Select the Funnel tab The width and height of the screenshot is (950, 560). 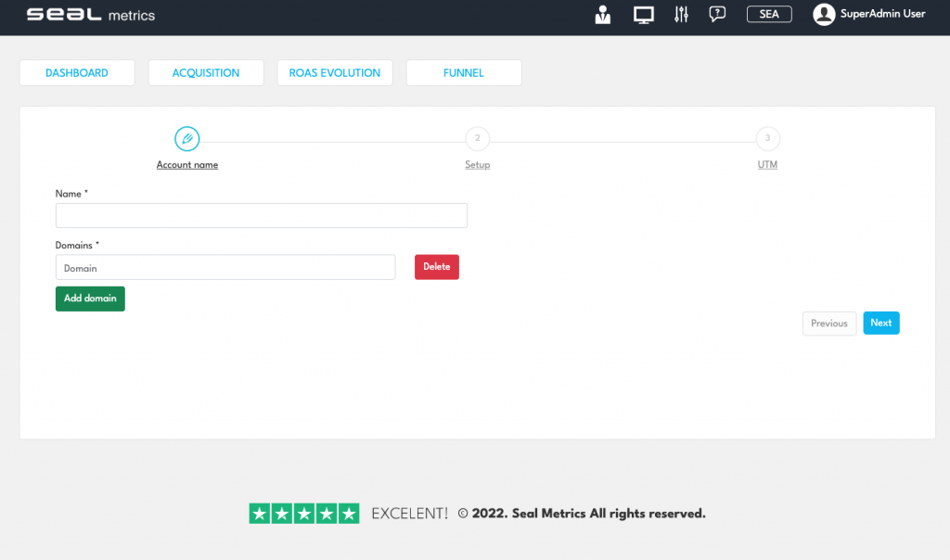click(x=464, y=73)
